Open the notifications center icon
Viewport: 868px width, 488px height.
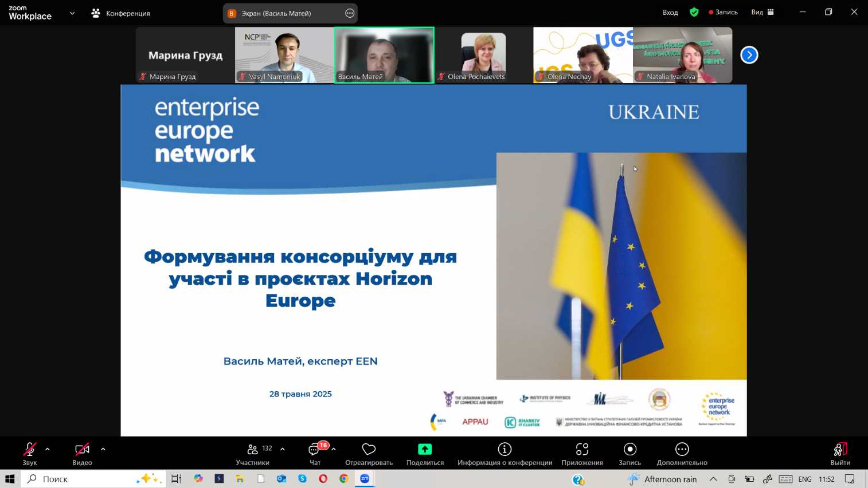point(850,479)
